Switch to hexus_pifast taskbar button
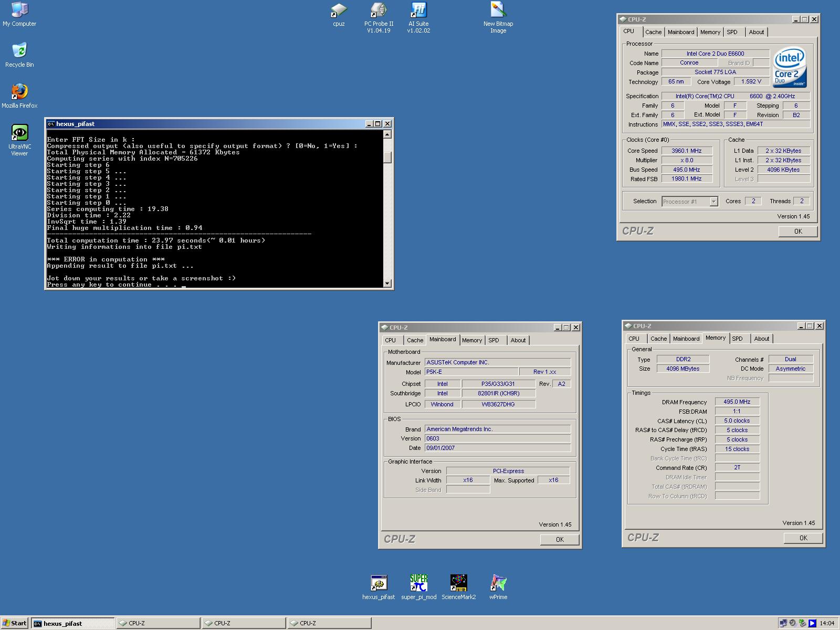Image resolution: width=840 pixels, height=630 pixels. tap(72, 623)
